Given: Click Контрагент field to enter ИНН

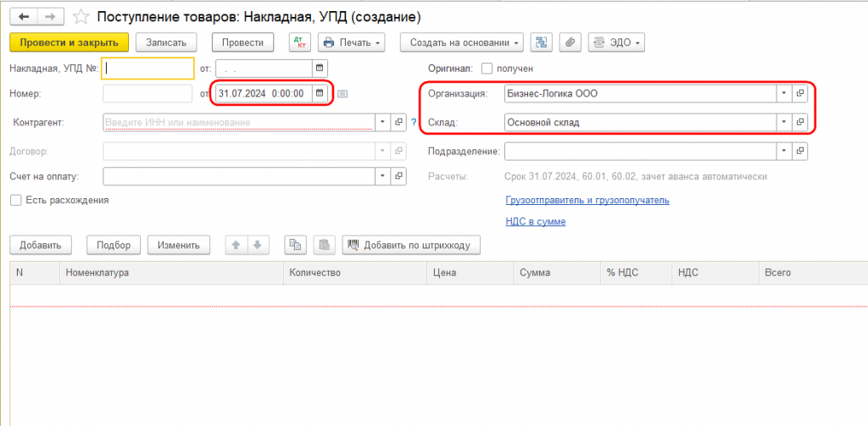Looking at the screenshot, I should (240, 122).
